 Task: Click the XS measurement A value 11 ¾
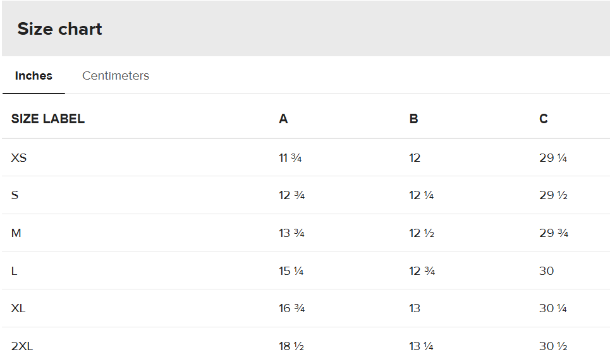pyautogui.click(x=290, y=157)
